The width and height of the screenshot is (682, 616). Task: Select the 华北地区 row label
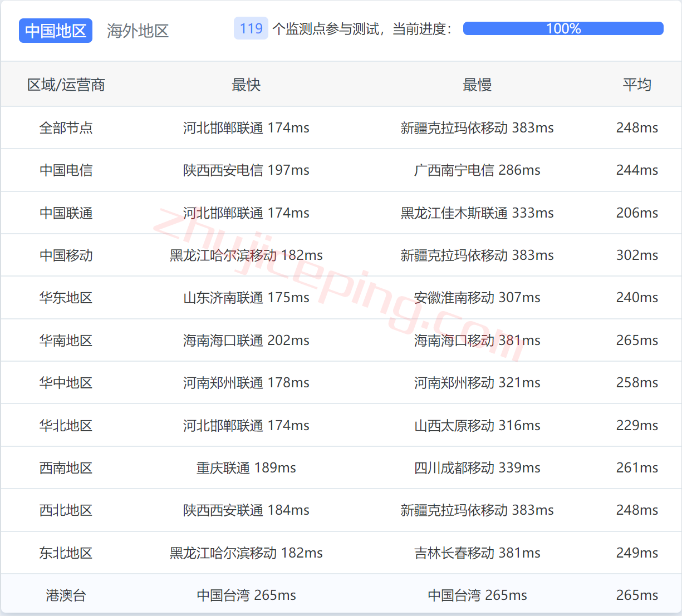(x=66, y=425)
